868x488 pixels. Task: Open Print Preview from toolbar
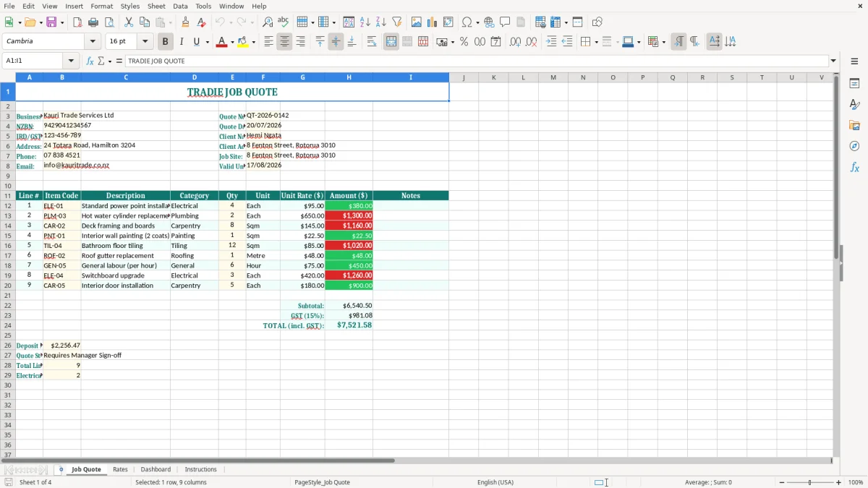109,22
